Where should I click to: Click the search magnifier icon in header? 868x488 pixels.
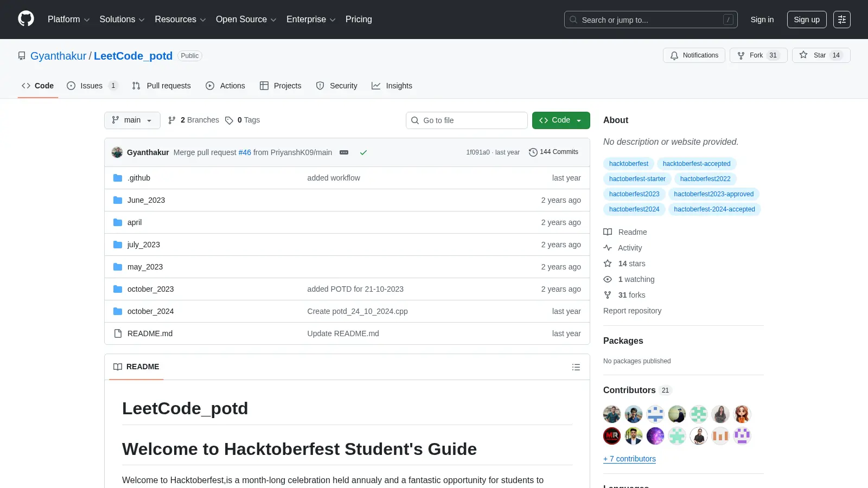click(573, 20)
